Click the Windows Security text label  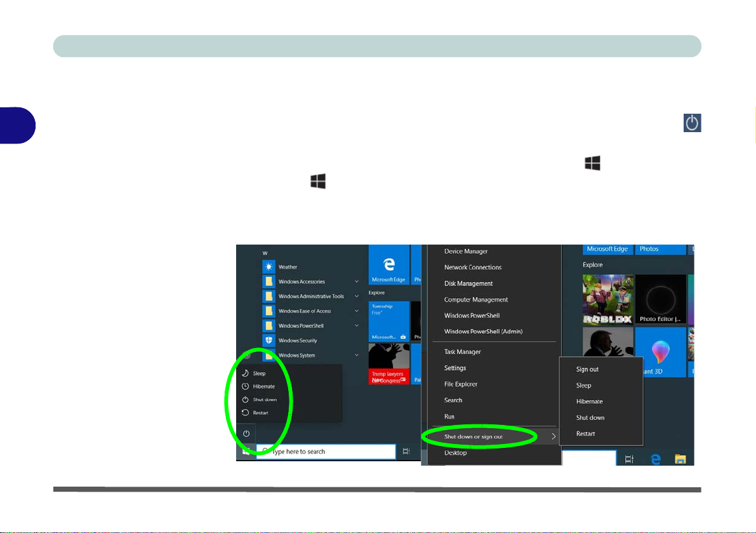pyautogui.click(x=298, y=341)
